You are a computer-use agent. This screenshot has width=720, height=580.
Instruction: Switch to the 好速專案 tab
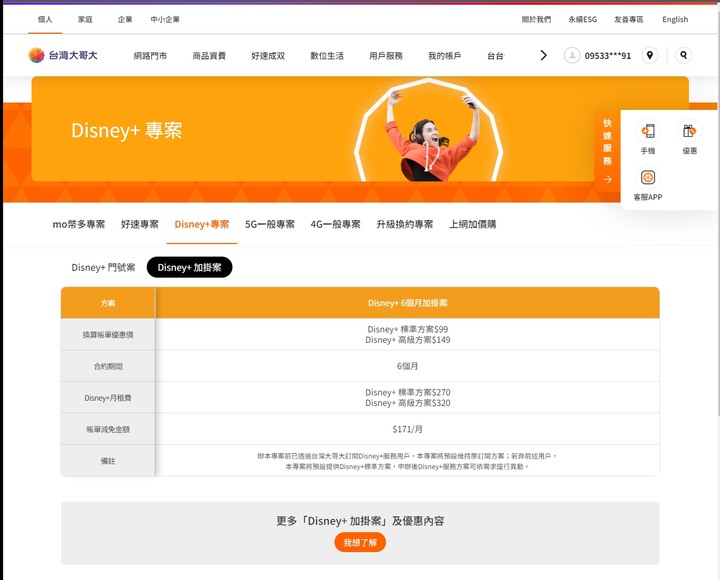pos(140,224)
